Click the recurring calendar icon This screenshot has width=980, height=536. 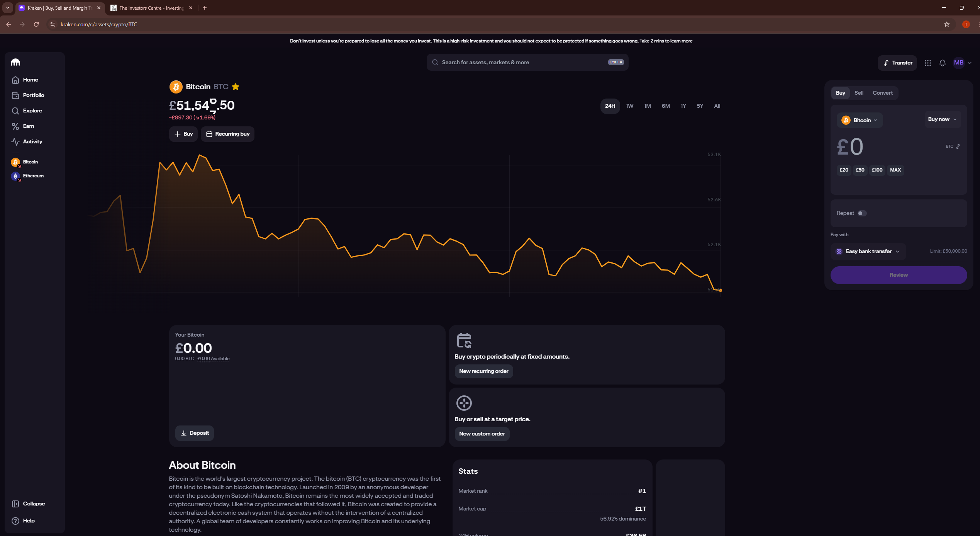tap(464, 340)
